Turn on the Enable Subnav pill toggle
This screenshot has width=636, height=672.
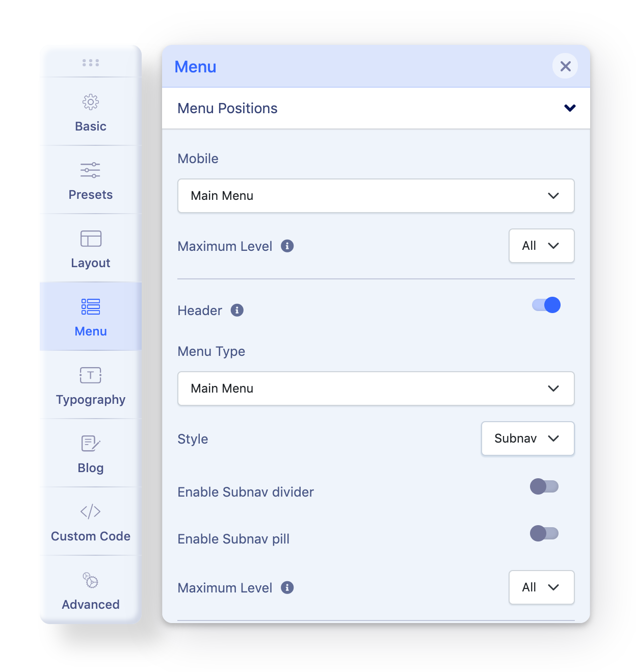coord(544,533)
